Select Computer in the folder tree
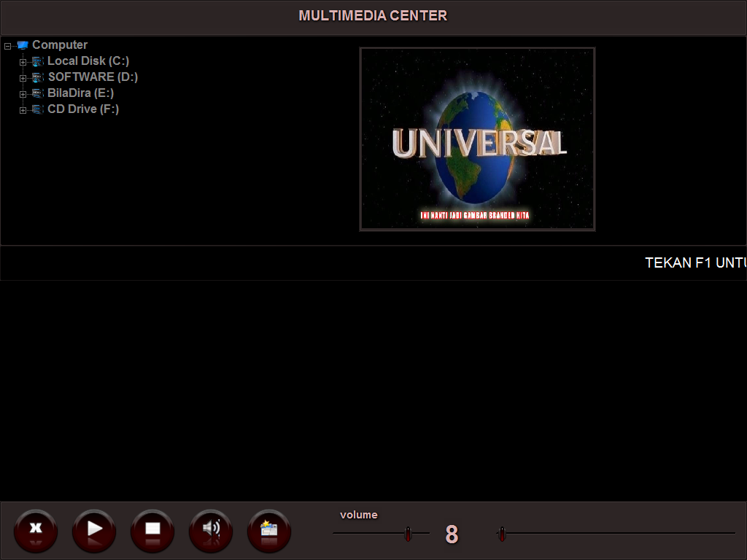This screenshot has width=747, height=560. (x=60, y=44)
